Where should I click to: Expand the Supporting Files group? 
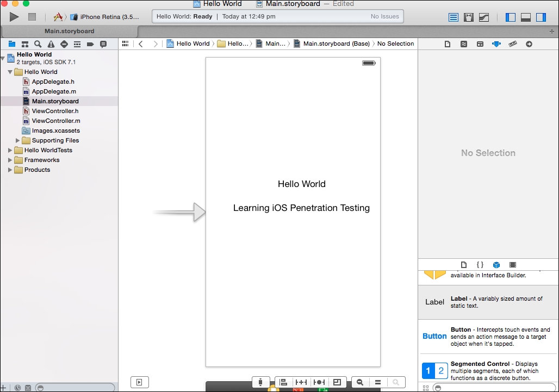pyautogui.click(x=18, y=140)
